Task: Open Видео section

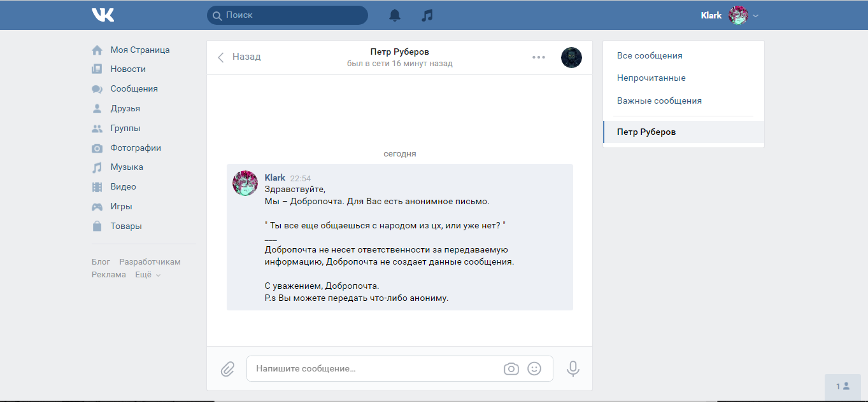Action: click(123, 186)
